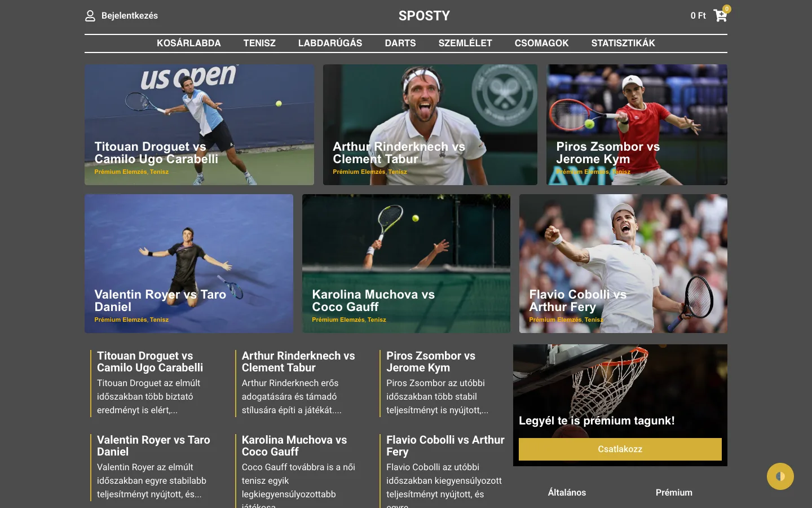Open the Valentin Royer vs Taro Daniel card
Viewport: 812px width, 508px height.
189,264
